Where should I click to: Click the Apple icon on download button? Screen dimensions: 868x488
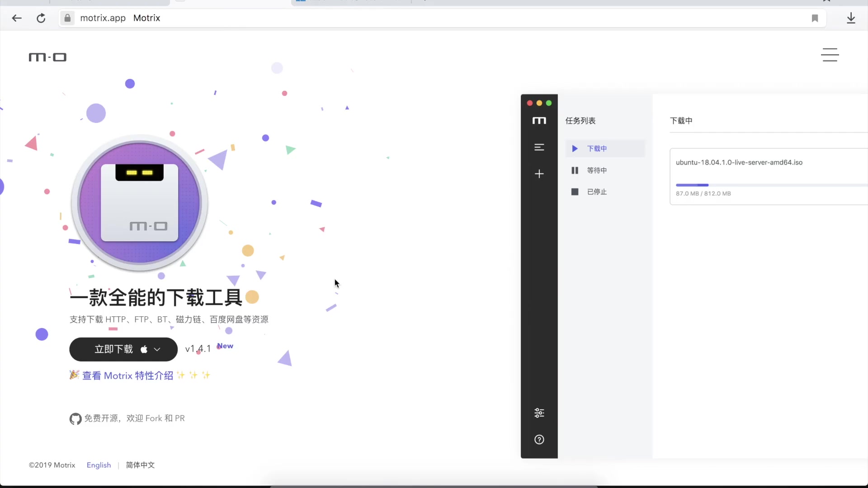click(x=144, y=349)
